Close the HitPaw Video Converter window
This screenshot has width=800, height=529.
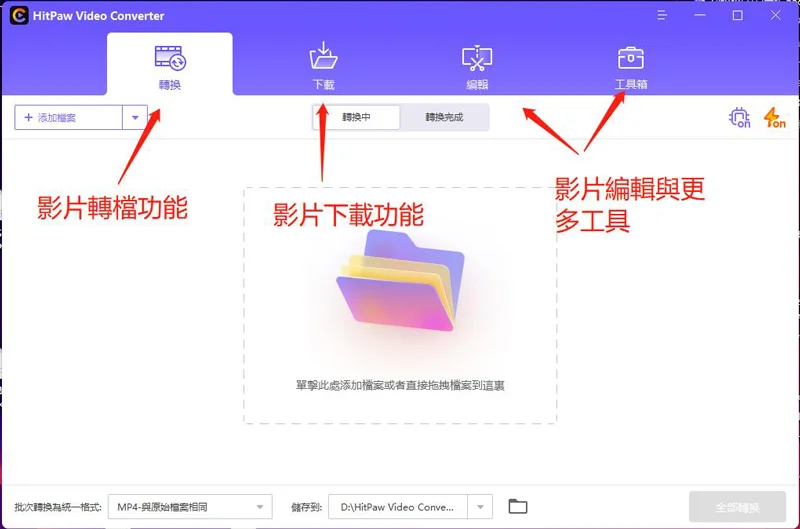click(x=773, y=16)
